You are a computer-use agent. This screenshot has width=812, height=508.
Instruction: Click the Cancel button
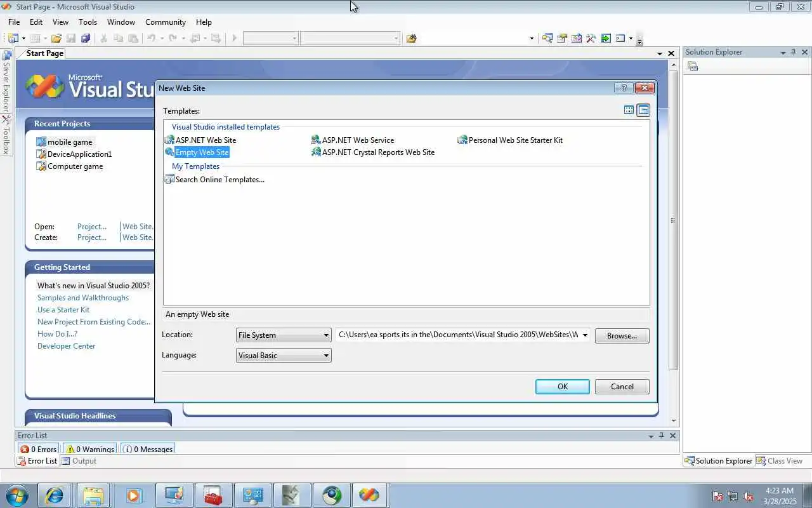pos(622,387)
